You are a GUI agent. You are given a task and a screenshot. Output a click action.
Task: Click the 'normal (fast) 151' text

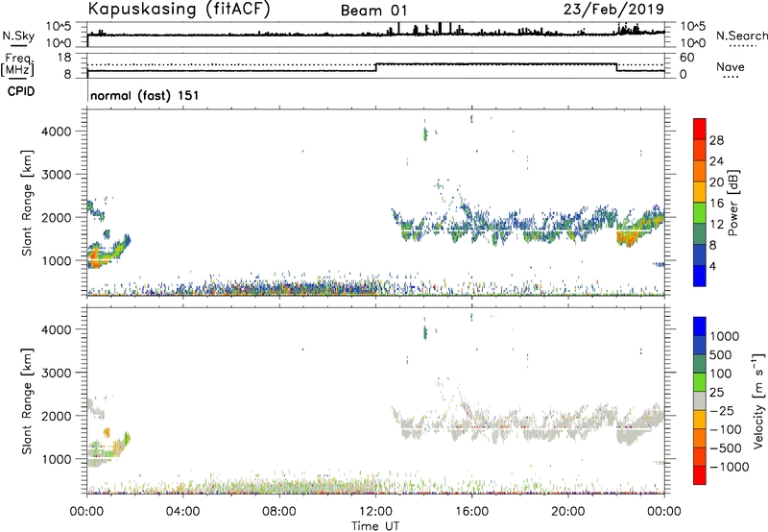tap(145, 95)
